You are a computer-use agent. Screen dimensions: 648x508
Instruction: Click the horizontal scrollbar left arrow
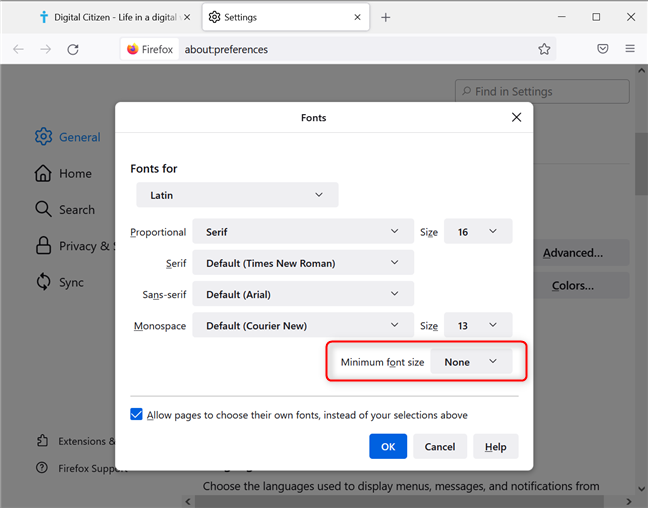coord(188,501)
